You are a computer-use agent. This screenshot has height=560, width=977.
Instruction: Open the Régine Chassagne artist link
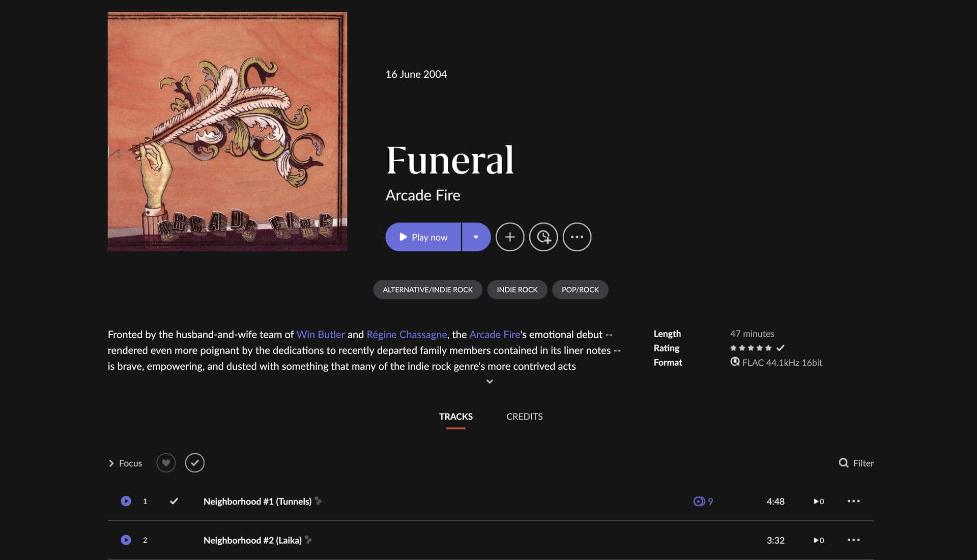(x=407, y=334)
